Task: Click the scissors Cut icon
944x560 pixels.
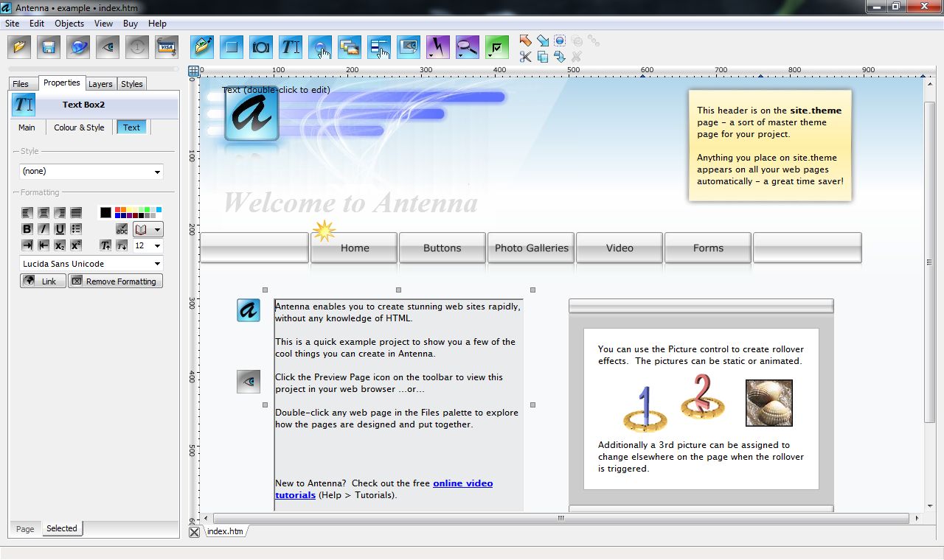Action: click(x=525, y=57)
